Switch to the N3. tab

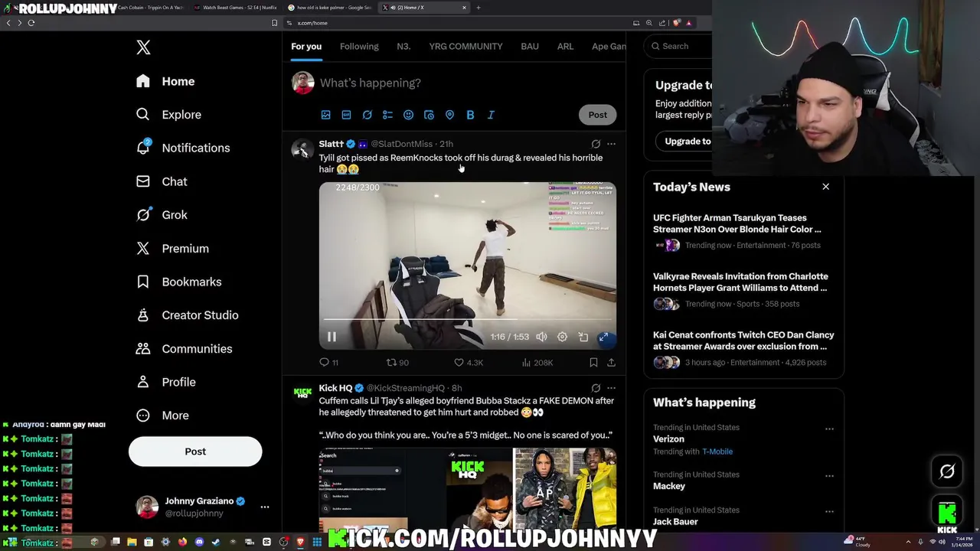tap(403, 47)
